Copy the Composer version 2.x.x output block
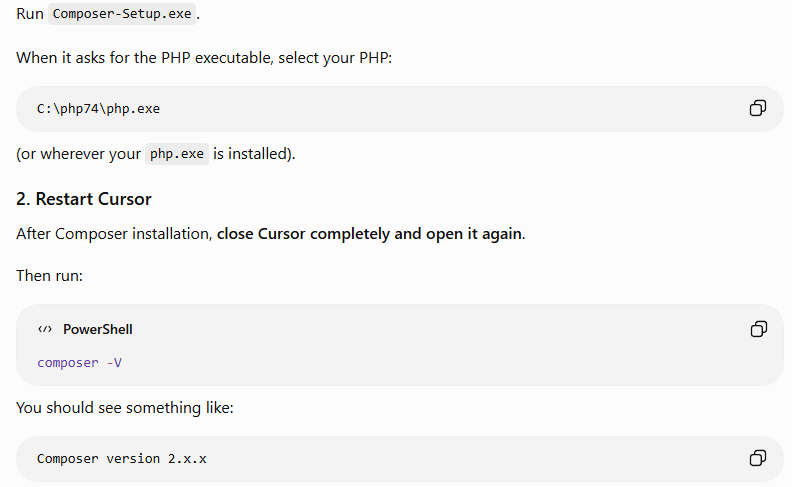Screen dimensions: 792x487 758,458
